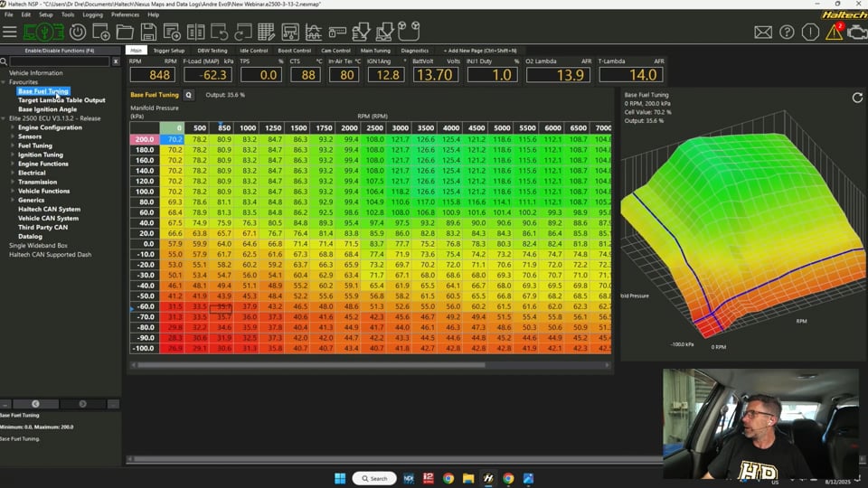The image size is (868, 488).
Task: Open the Setup menu
Action: (x=46, y=15)
